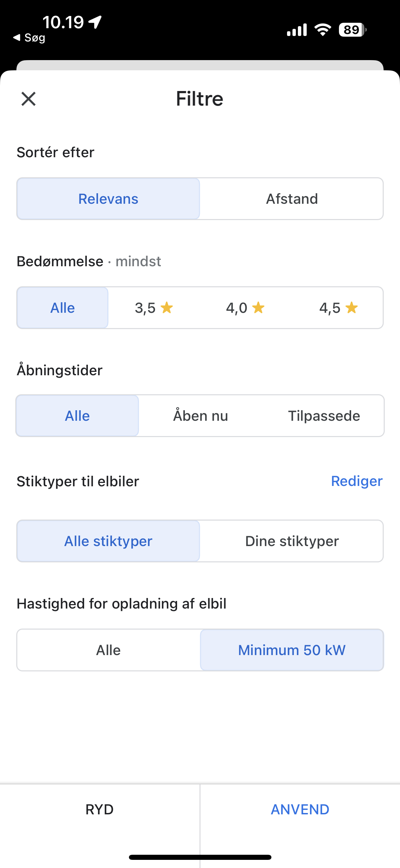Select Alle under Åbningstider

coord(77,416)
